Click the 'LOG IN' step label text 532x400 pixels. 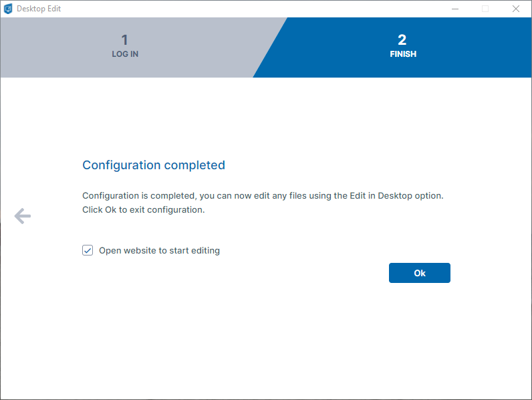(x=125, y=54)
